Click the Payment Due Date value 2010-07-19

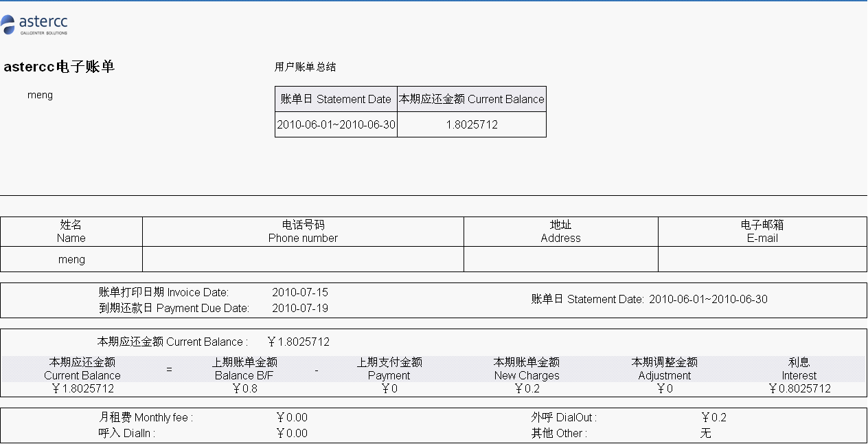[300, 308]
